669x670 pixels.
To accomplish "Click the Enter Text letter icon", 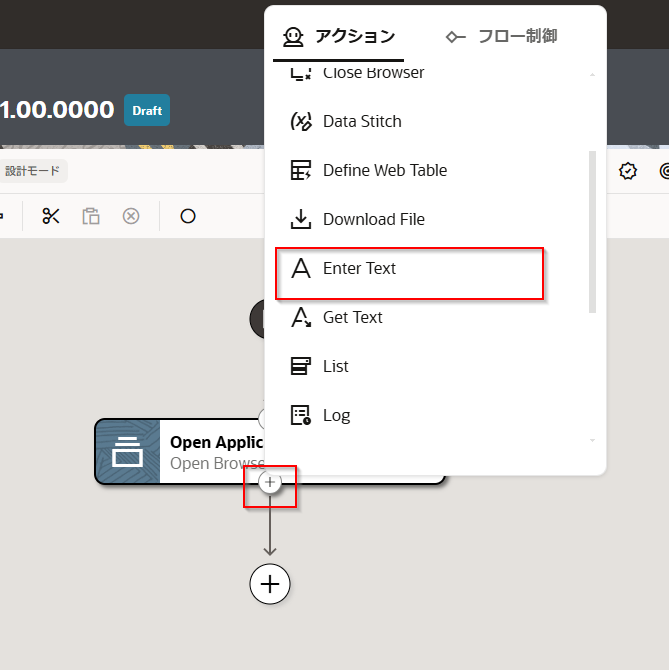I will tap(301, 268).
